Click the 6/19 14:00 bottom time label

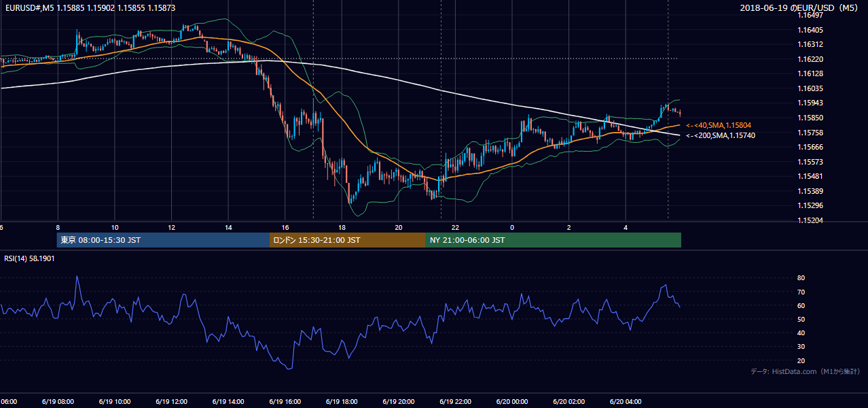point(228,401)
